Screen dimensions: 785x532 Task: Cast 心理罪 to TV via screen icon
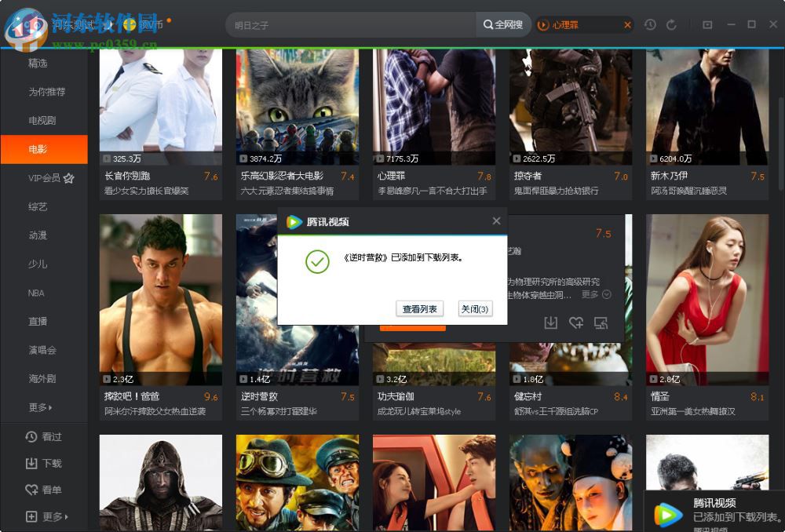pyautogui.click(x=601, y=322)
